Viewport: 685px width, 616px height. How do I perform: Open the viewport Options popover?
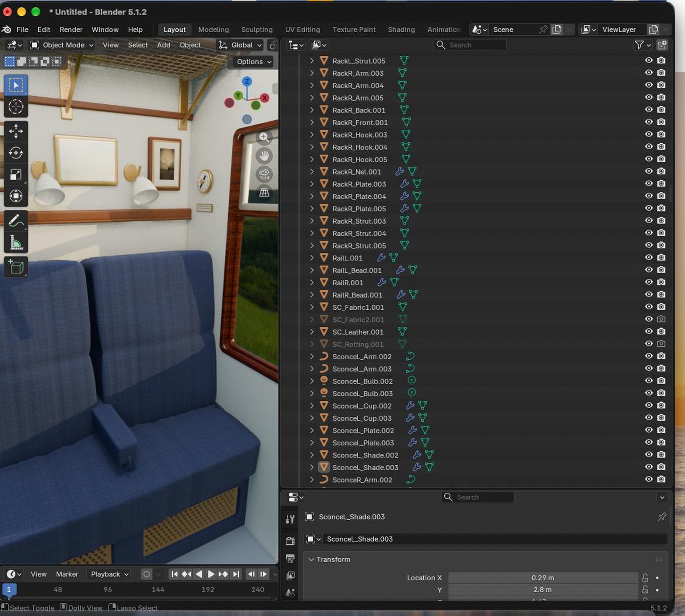pos(254,62)
